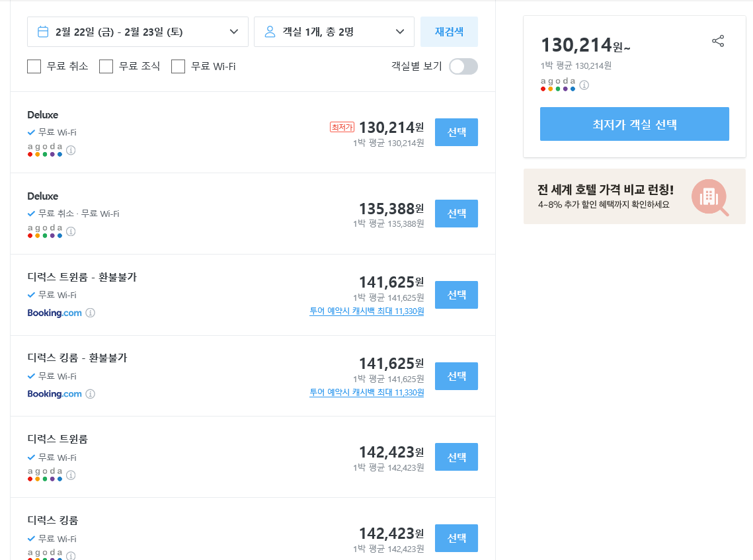
Task: Click the calendar icon in date field
Action: coord(43,32)
